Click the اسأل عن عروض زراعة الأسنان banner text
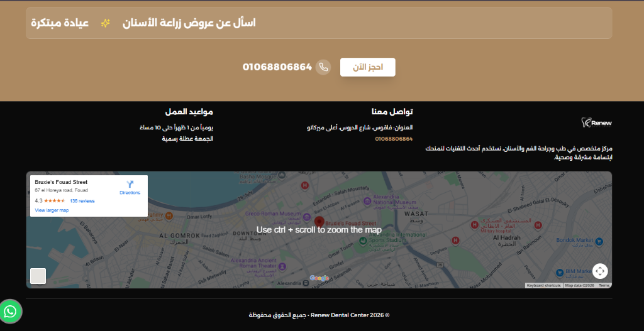 tap(189, 23)
